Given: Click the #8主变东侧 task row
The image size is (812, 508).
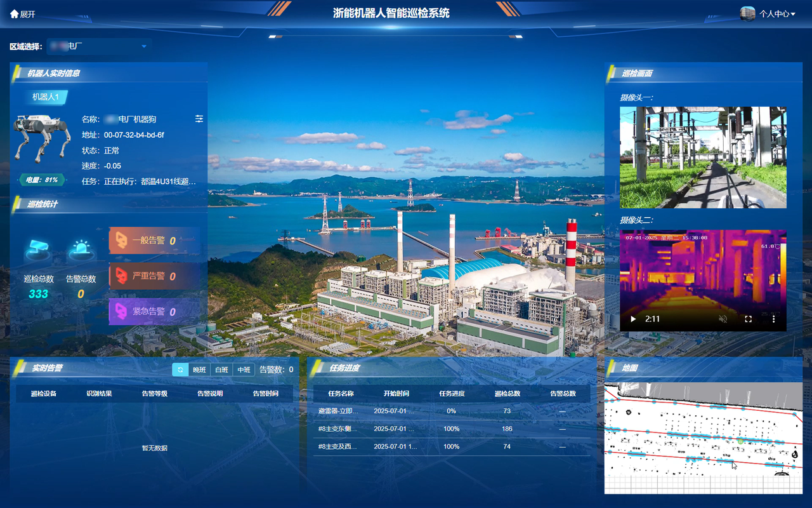Looking at the screenshot, I should pos(339,429).
